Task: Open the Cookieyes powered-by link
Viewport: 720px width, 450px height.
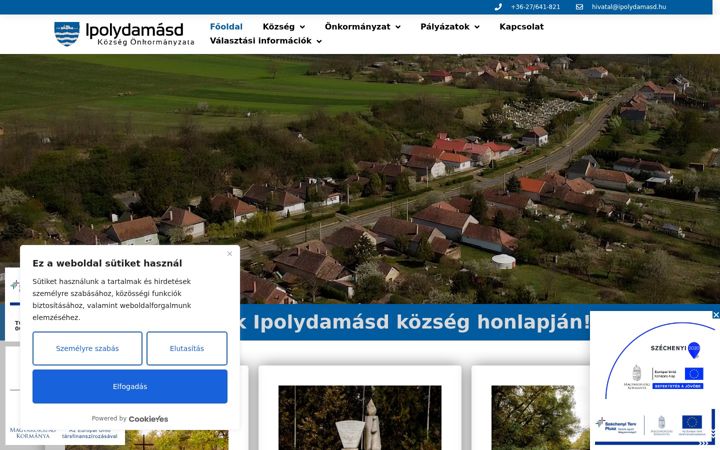Action: (x=148, y=419)
